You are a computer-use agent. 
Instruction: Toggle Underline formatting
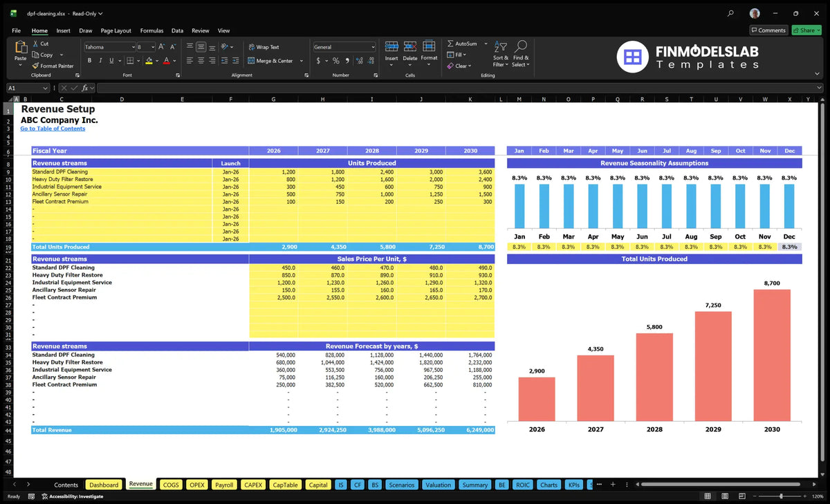(x=111, y=61)
